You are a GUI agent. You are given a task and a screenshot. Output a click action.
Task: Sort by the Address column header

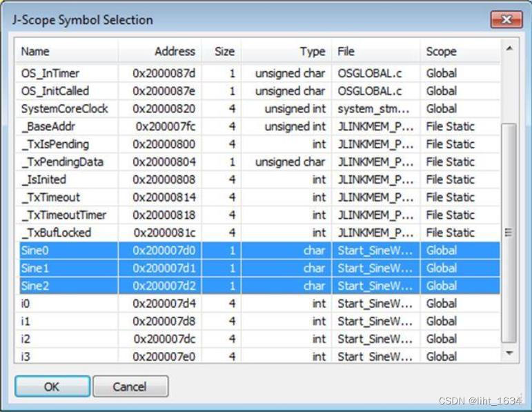tap(160, 51)
